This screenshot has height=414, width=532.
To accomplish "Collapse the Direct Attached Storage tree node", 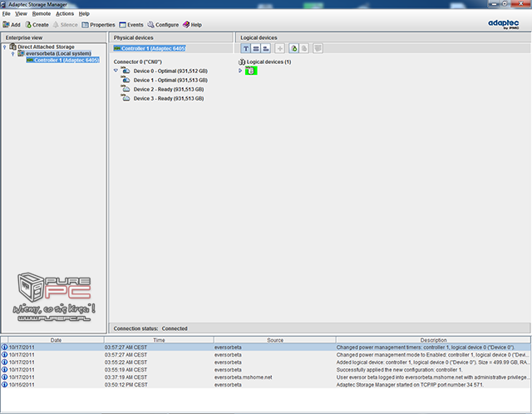I will tap(4, 47).
